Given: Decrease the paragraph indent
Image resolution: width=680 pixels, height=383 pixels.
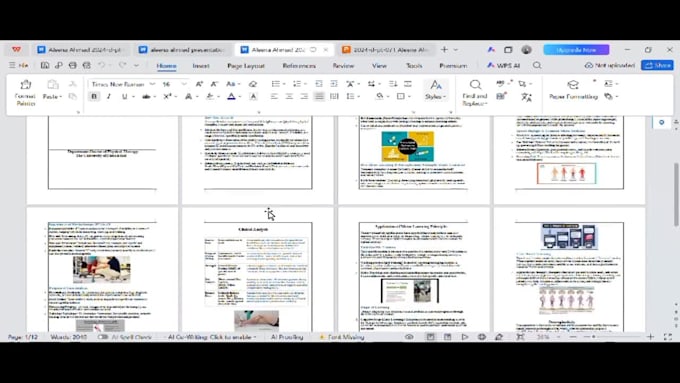Looking at the screenshot, I should 319,84.
